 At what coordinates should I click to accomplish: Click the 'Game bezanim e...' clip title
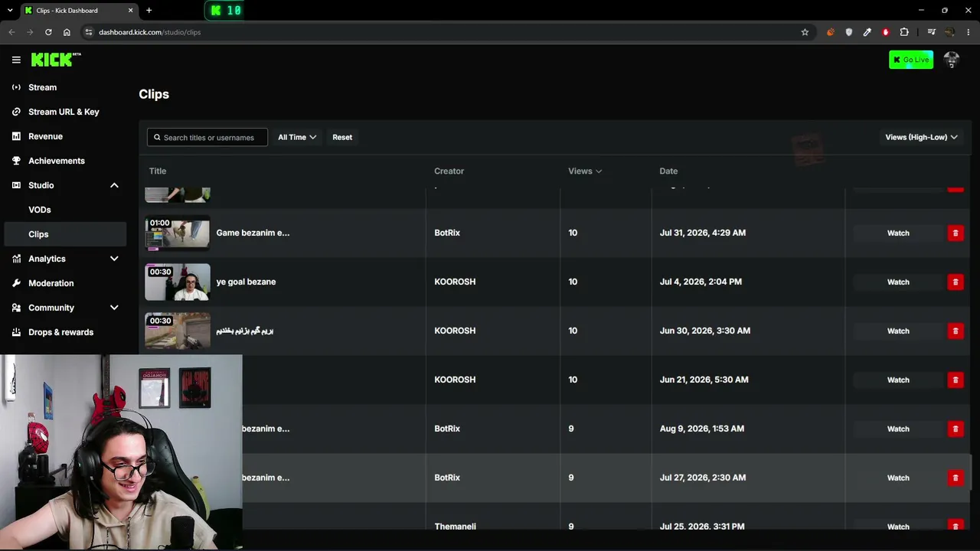coord(253,233)
